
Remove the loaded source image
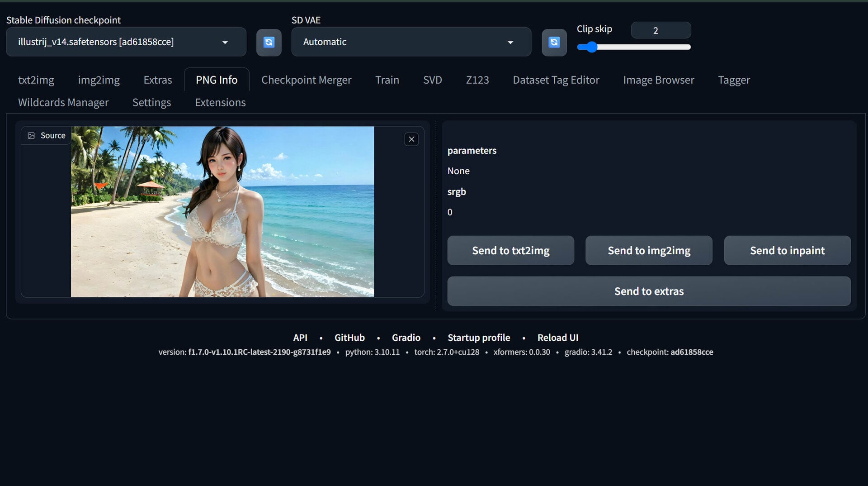tap(411, 139)
